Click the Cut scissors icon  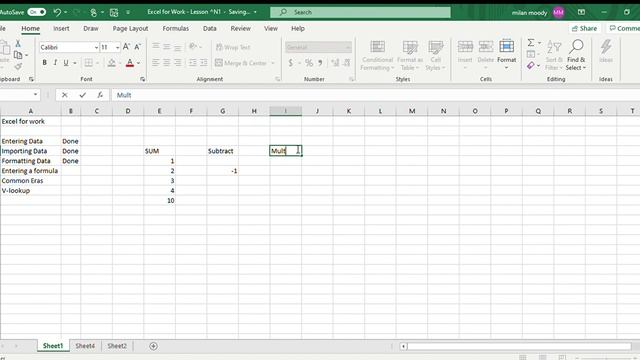click(18, 44)
